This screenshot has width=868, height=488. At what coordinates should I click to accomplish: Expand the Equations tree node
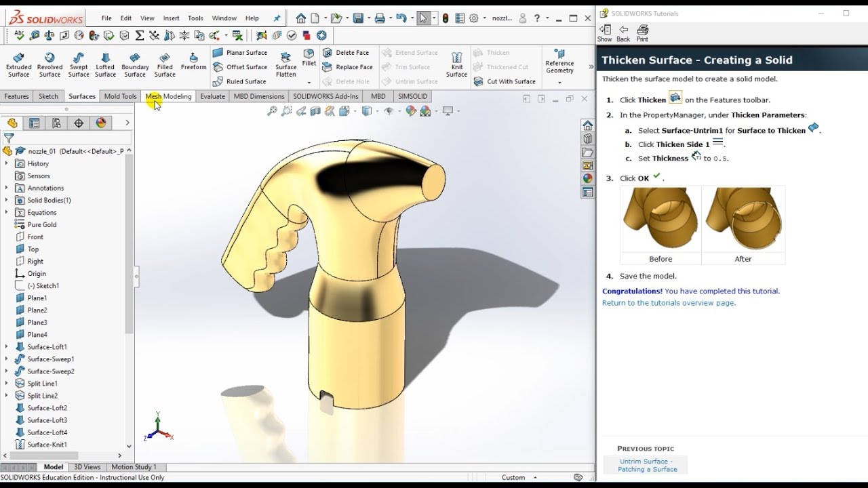(x=7, y=212)
